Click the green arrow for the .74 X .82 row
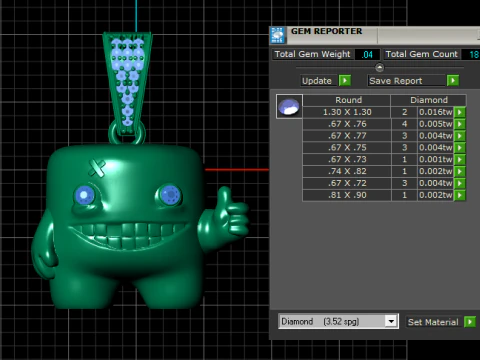This screenshot has width=480, height=360. (x=460, y=171)
